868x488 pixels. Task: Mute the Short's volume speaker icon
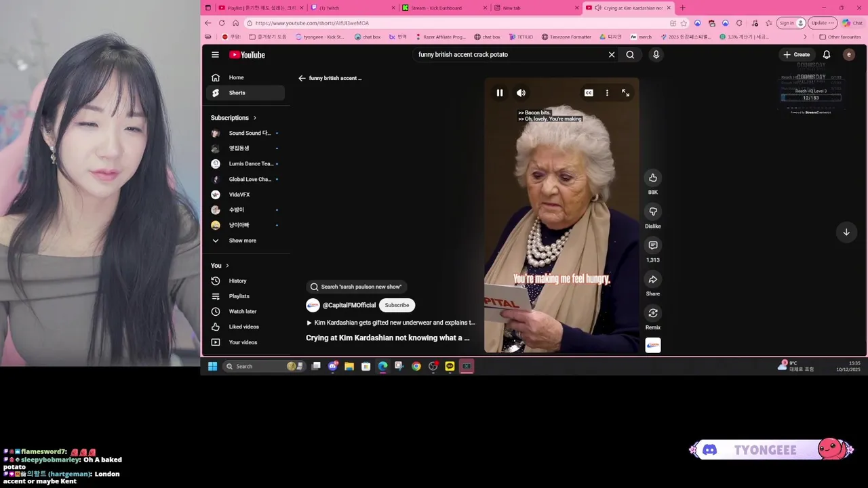click(x=521, y=93)
